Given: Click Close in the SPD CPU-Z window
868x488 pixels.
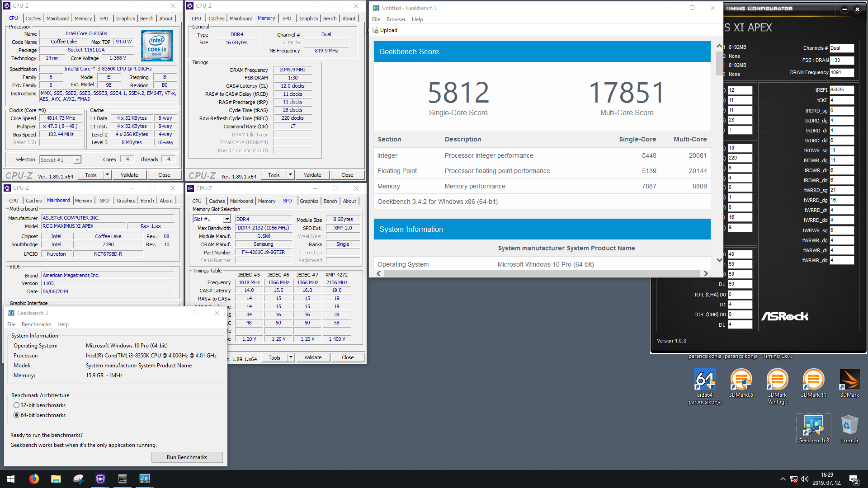Looking at the screenshot, I should (x=348, y=357).
